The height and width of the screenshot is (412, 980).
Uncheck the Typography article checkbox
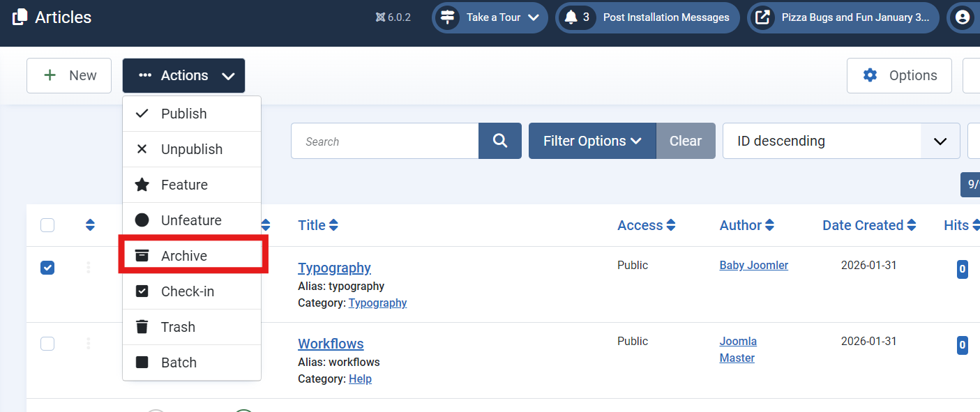(47, 268)
